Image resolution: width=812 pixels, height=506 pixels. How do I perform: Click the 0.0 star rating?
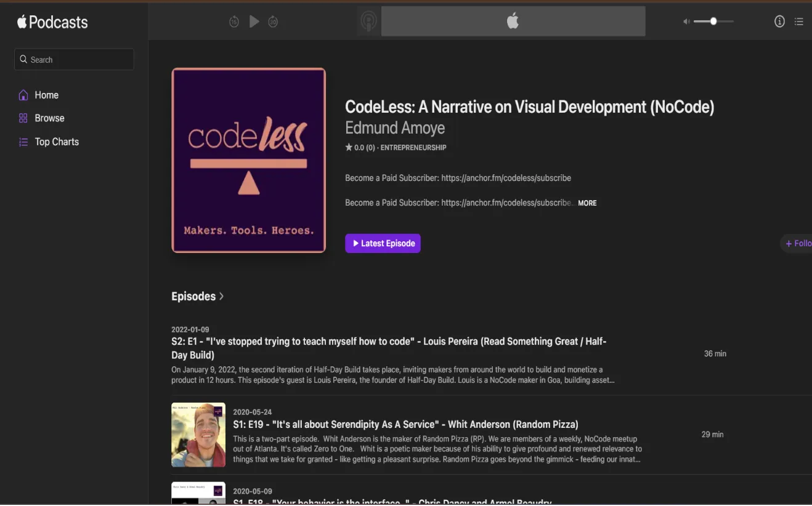pyautogui.click(x=360, y=148)
